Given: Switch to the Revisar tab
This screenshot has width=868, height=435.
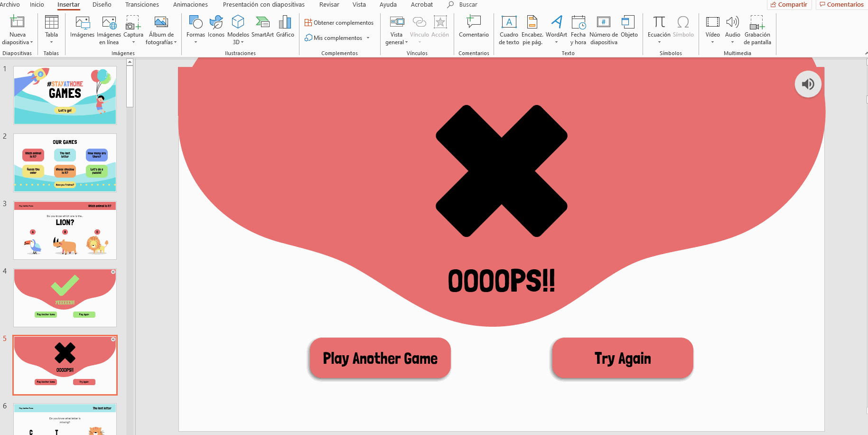Looking at the screenshot, I should [329, 4].
